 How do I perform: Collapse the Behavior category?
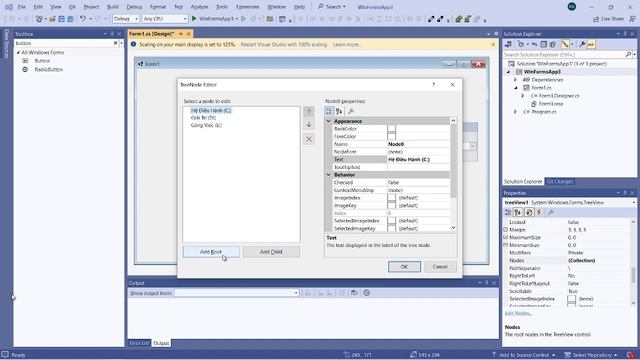[x=329, y=175]
